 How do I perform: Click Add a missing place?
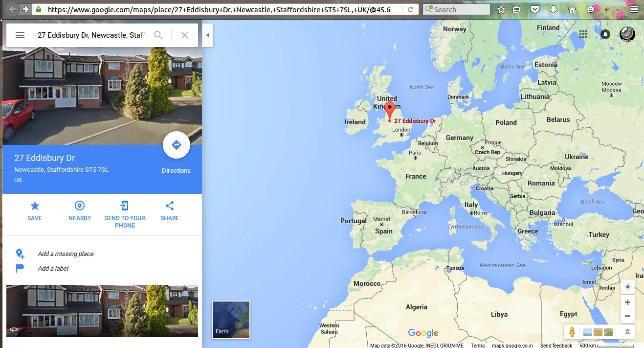coord(66,254)
